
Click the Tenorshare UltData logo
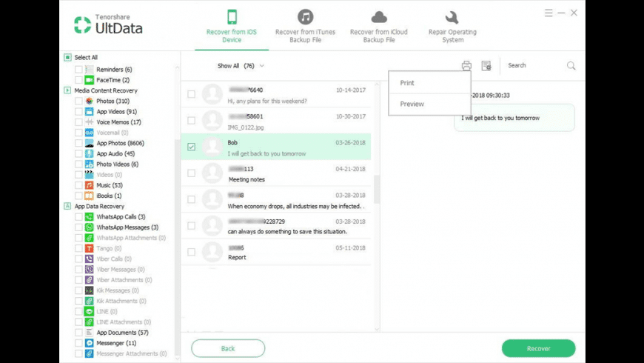tap(108, 24)
